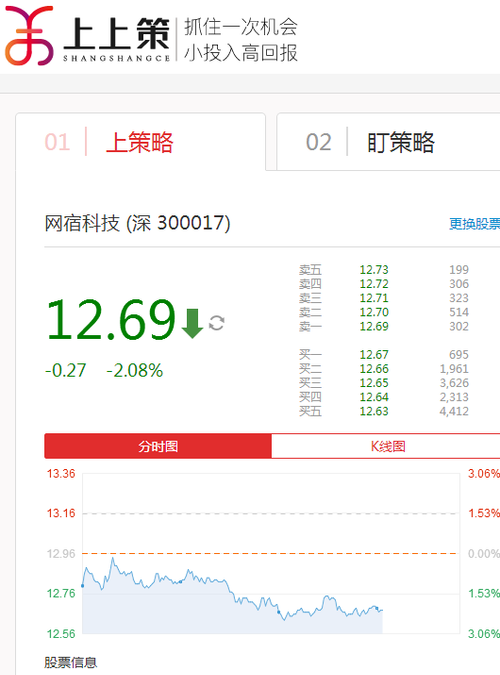Click the refresh icon beside the price

(217, 323)
